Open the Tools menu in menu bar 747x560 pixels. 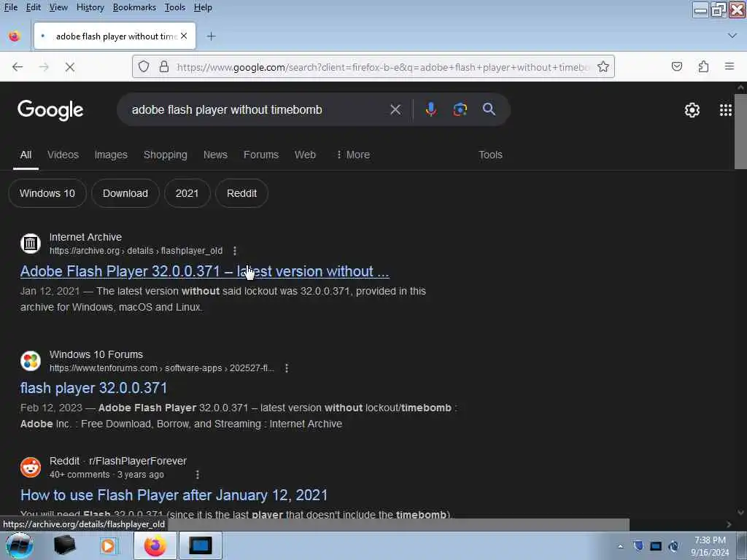tap(175, 7)
